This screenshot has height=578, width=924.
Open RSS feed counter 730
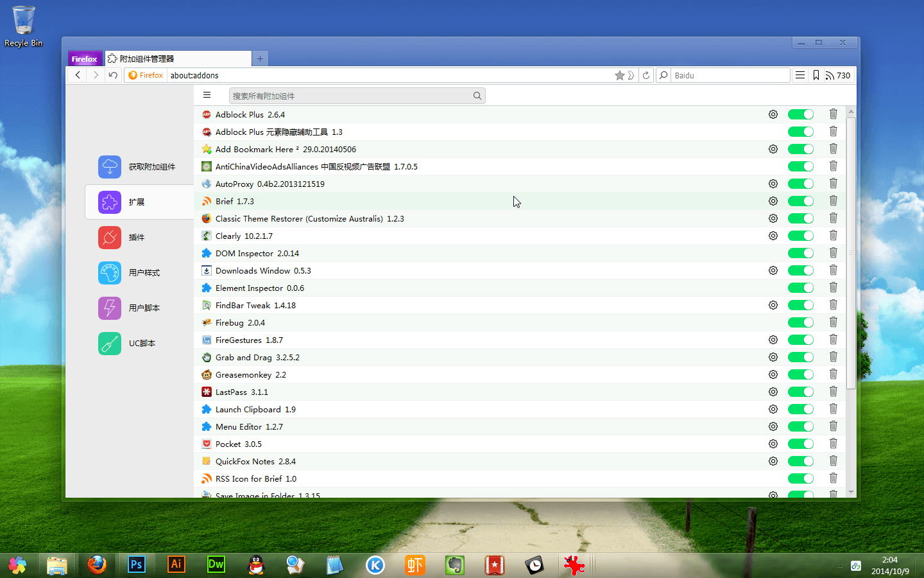tap(837, 75)
